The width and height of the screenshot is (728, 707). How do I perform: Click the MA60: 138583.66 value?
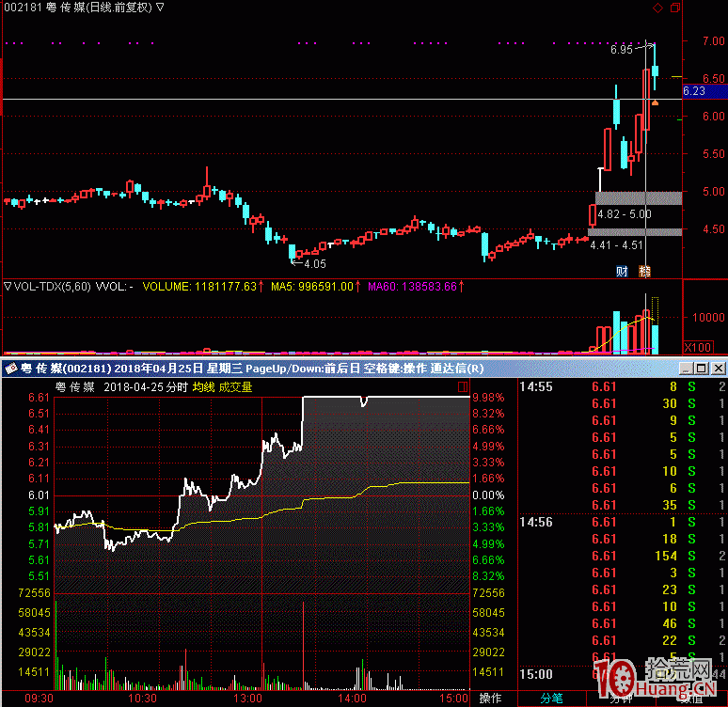coord(412,287)
